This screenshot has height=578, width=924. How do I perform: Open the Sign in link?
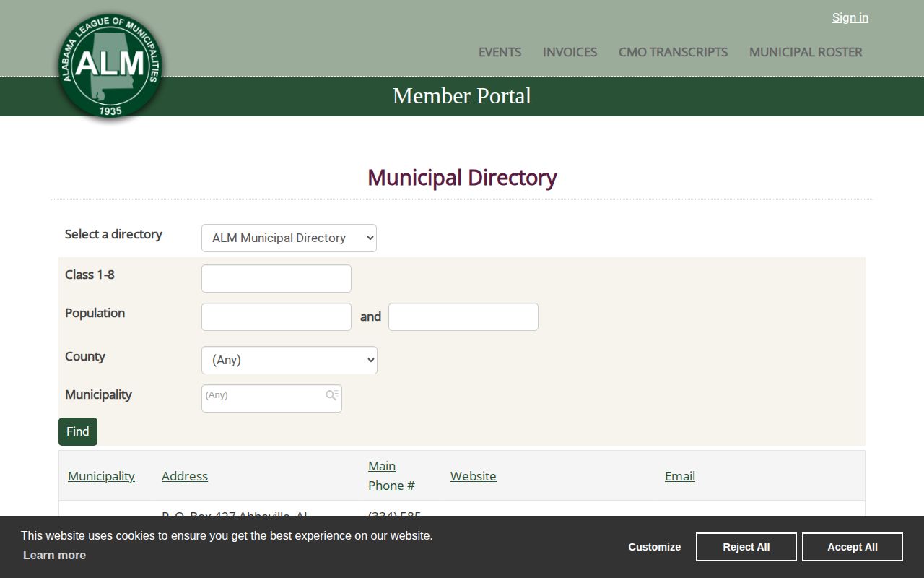click(850, 17)
